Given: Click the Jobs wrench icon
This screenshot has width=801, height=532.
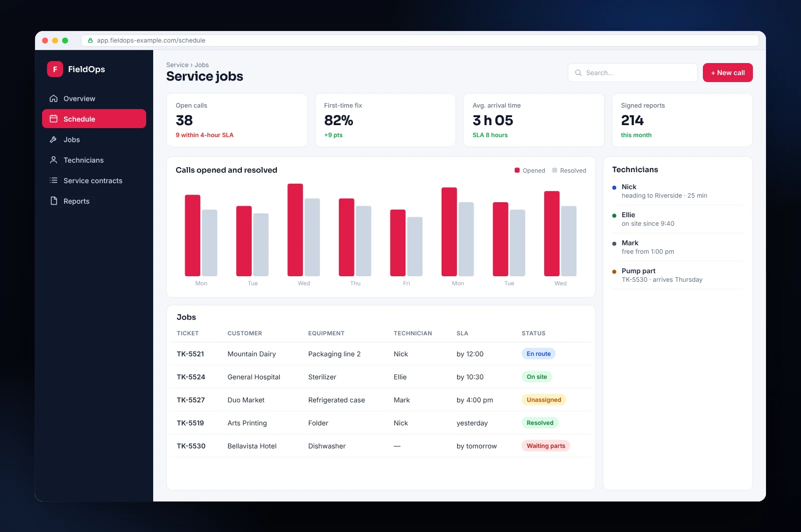Looking at the screenshot, I should click(54, 140).
